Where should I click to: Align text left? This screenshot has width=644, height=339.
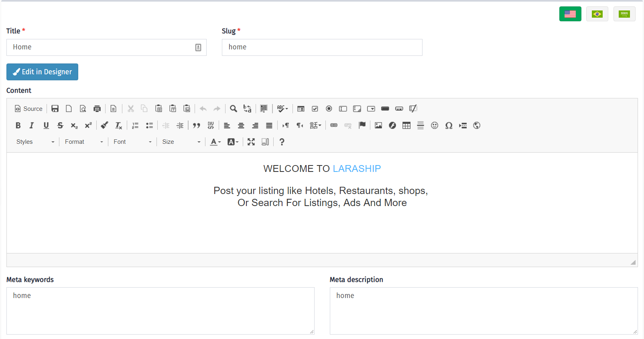point(227,126)
